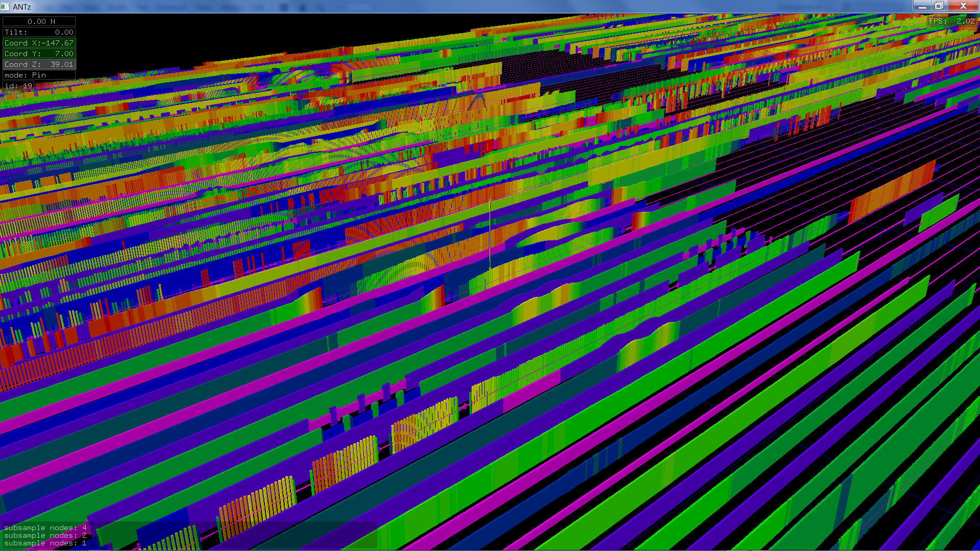The height and width of the screenshot is (551, 980).
Task: Click the subsample nodes: 1 console line
Action: [x=45, y=543]
